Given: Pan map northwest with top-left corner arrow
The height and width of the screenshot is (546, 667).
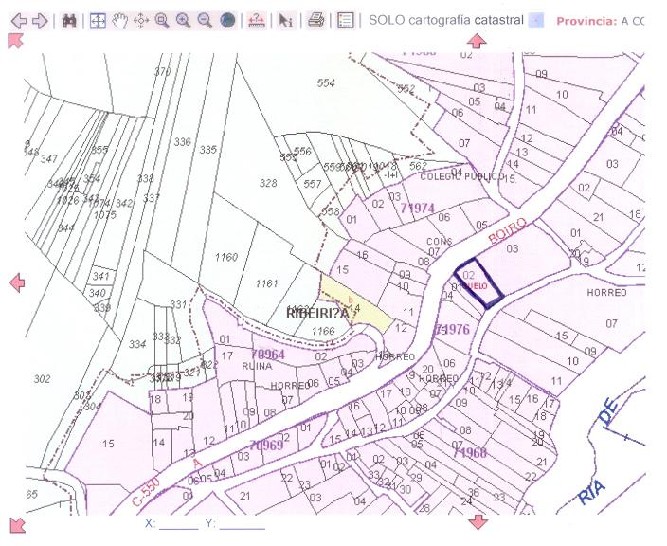Looking at the screenshot, I should [x=15, y=40].
